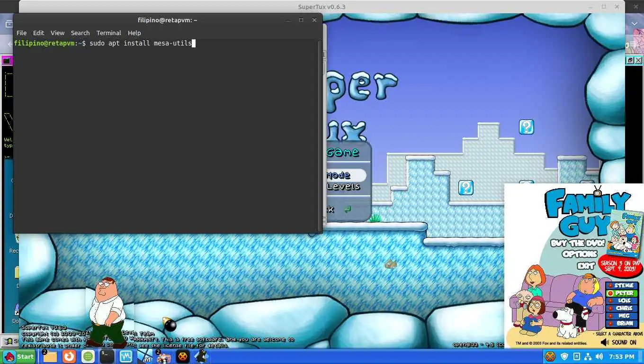
Task: Select the Stewie character option
Action: pos(622,286)
